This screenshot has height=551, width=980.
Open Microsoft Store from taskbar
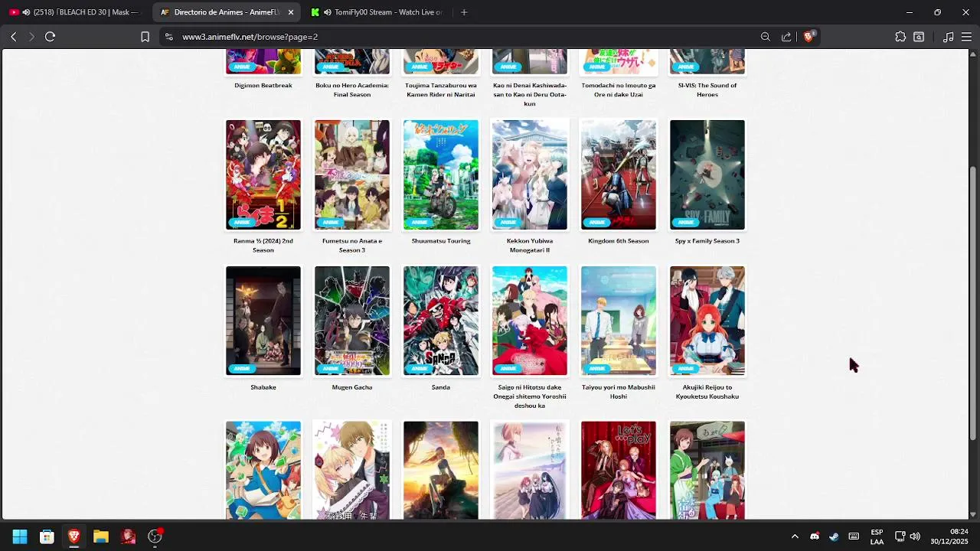point(47,536)
